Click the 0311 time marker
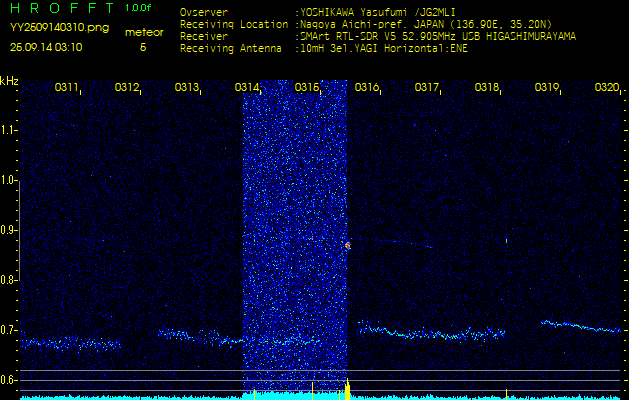 (x=67, y=88)
